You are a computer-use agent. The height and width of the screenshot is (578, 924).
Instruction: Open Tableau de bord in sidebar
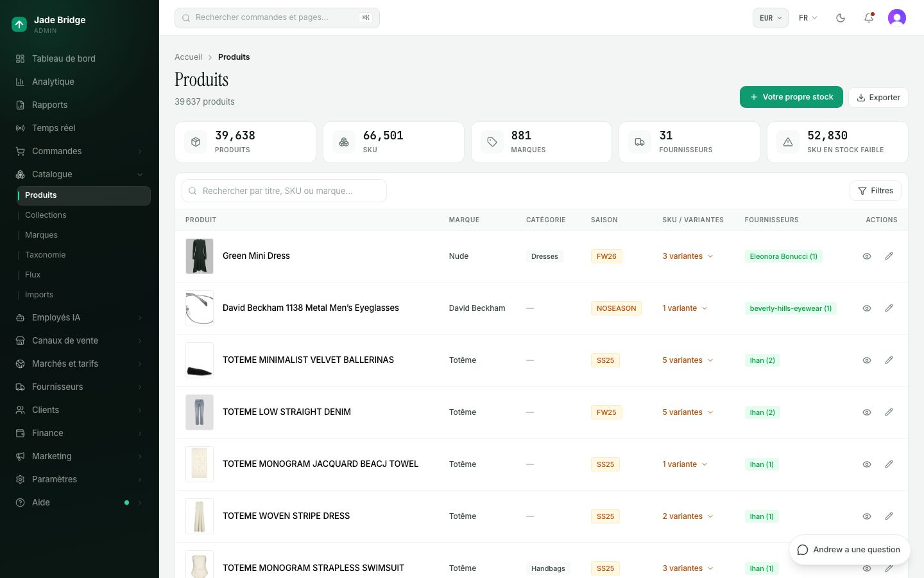80,58
